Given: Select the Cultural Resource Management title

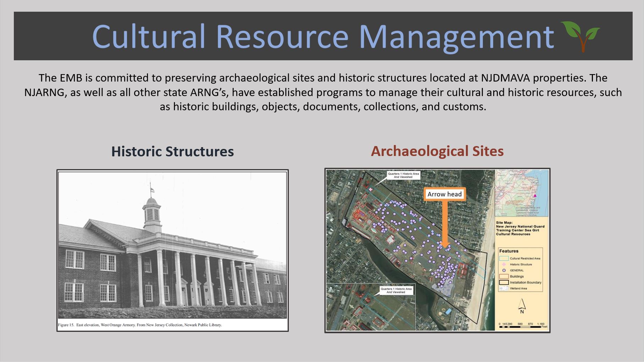Looking at the screenshot, I should click(323, 36).
